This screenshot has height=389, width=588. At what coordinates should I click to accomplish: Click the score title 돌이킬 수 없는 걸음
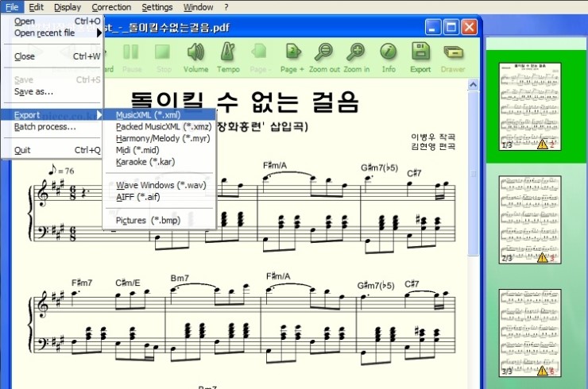click(245, 102)
